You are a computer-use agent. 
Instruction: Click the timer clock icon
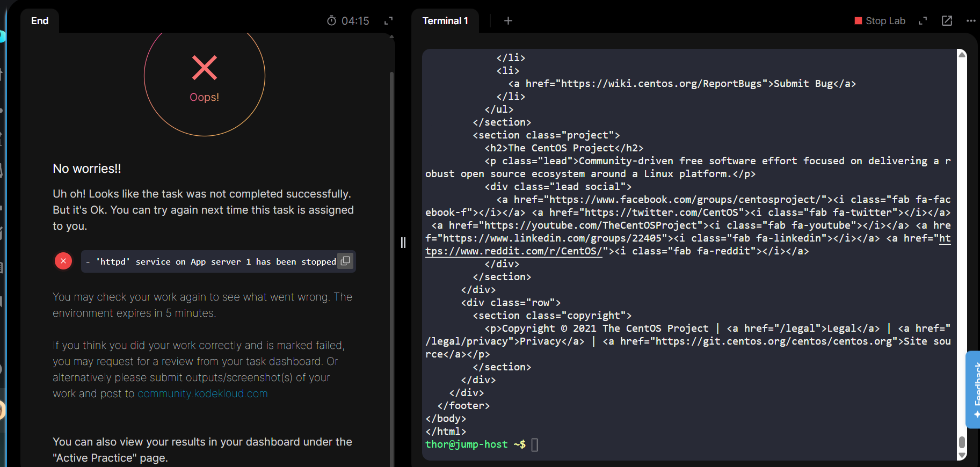pyautogui.click(x=331, y=21)
